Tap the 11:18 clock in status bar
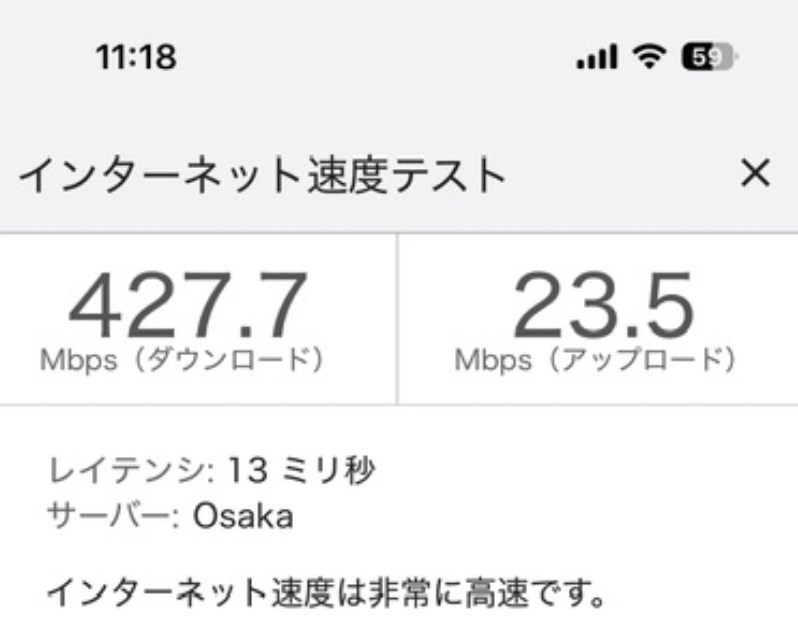Viewport: 798px width, 632px height. [136, 58]
